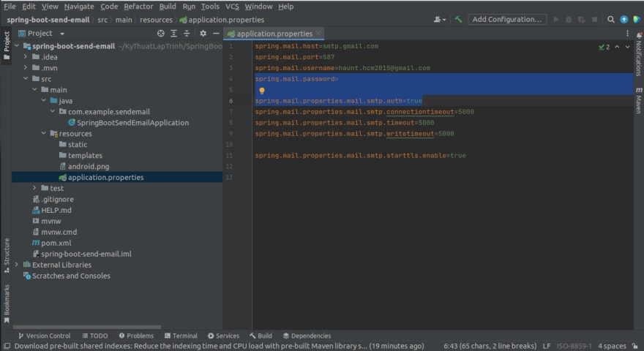Open the Problems tool window
Screen dimensions: 644x351
pos(136,336)
